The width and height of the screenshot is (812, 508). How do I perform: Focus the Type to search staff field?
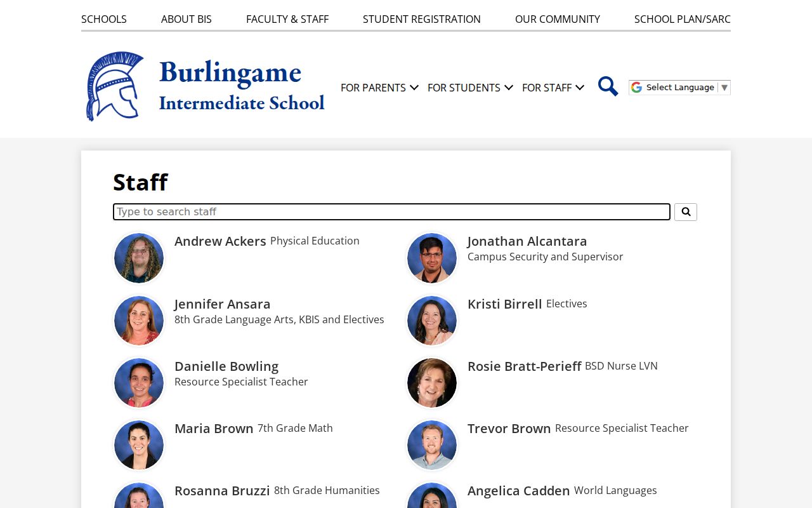coord(391,212)
